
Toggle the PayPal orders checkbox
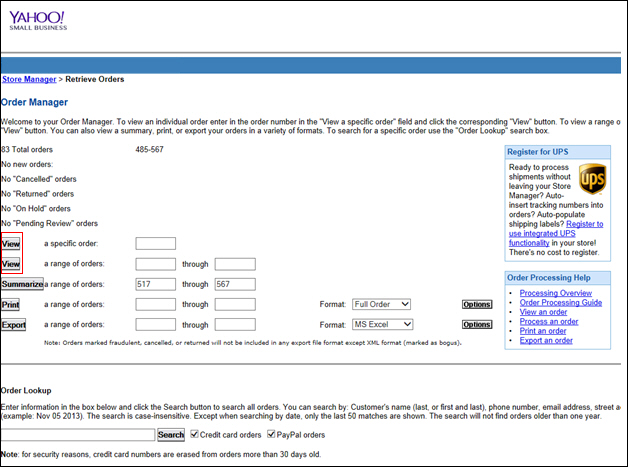coord(272,434)
